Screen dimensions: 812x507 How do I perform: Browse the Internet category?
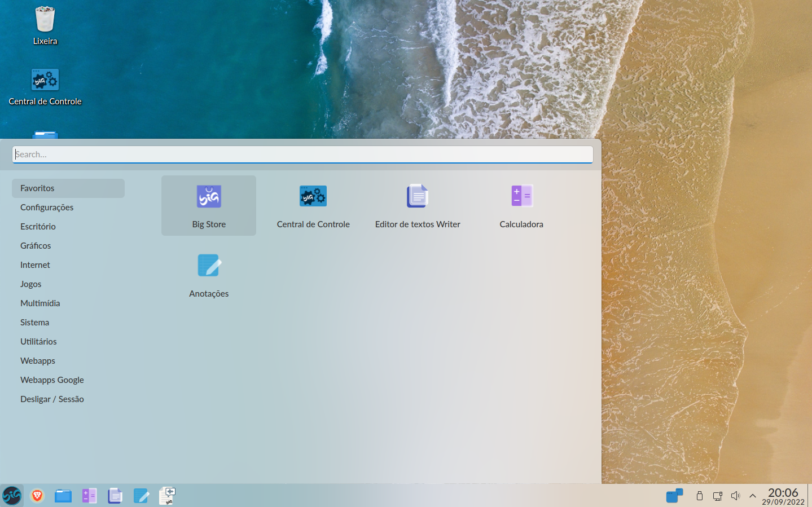35,264
